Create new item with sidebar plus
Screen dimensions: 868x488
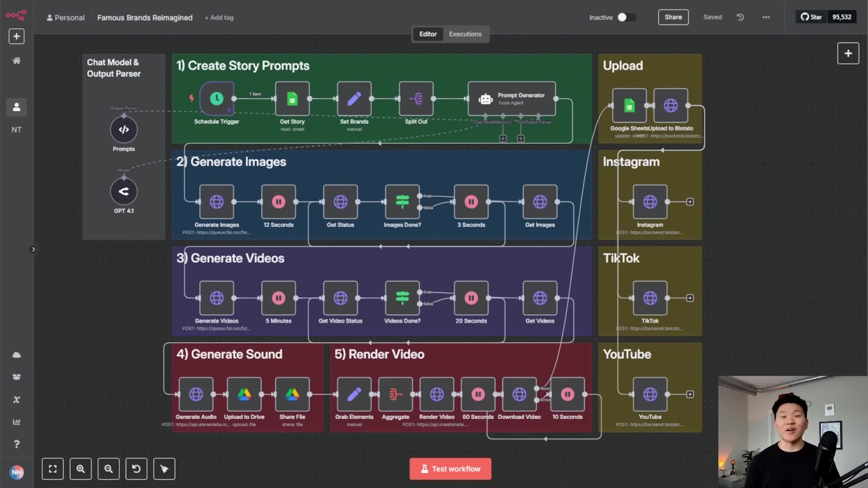tap(16, 36)
